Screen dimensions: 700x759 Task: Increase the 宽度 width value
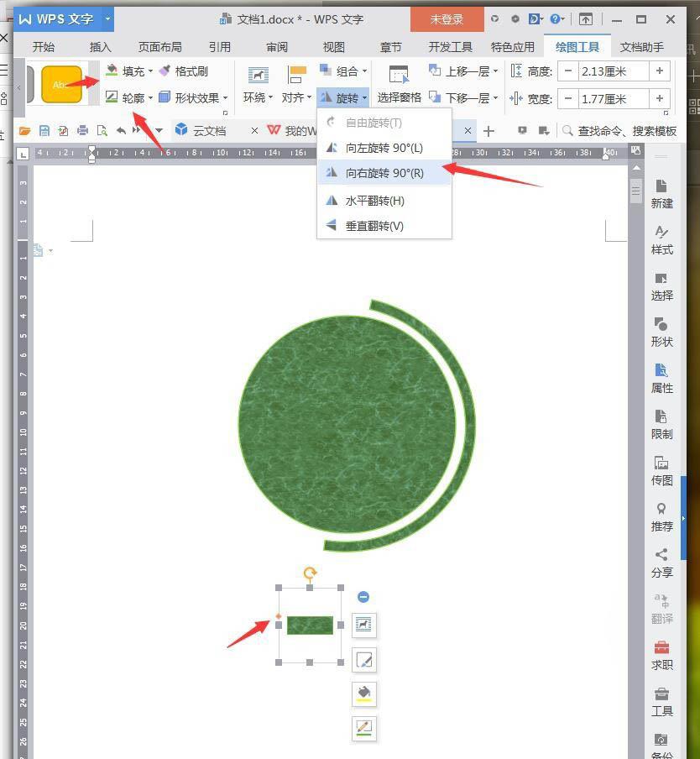tap(660, 99)
